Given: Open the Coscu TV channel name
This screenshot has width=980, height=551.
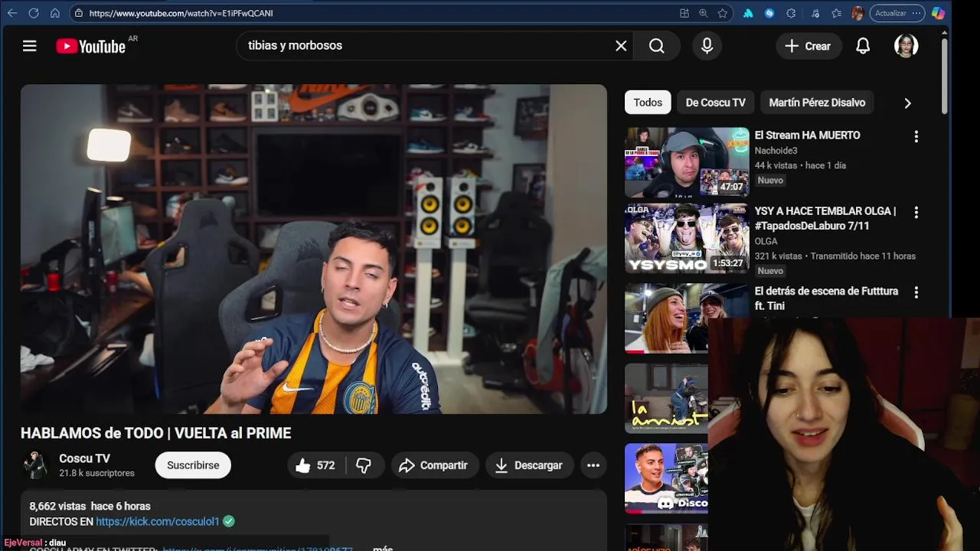Looking at the screenshot, I should (x=84, y=458).
